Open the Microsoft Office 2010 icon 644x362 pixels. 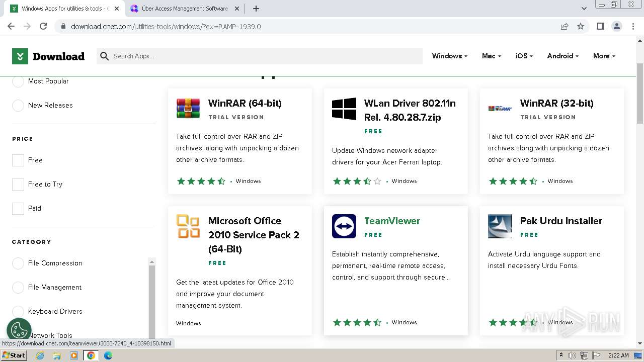click(188, 226)
